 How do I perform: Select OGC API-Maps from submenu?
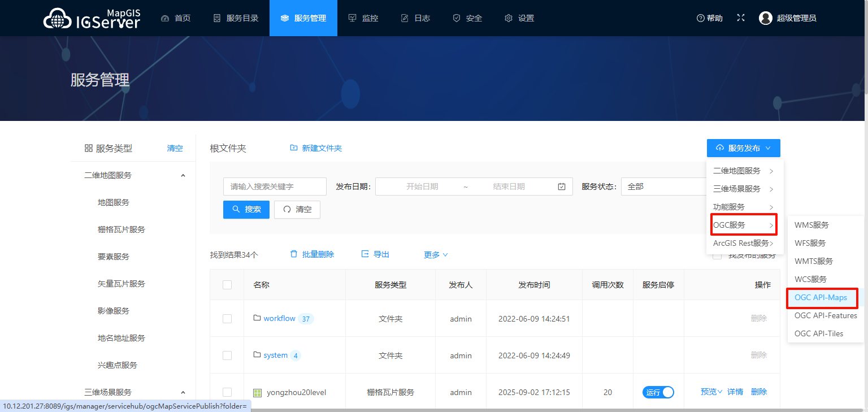[821, 297]
